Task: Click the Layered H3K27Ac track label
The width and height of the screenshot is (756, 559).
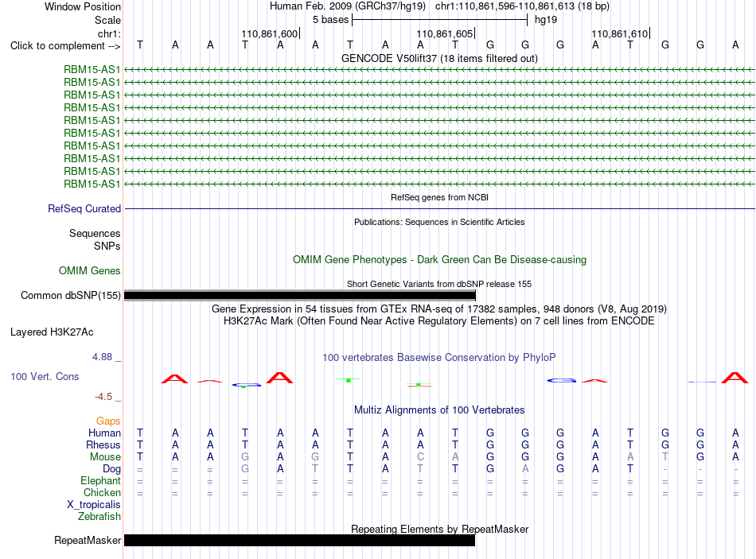Action: point(52,332)
